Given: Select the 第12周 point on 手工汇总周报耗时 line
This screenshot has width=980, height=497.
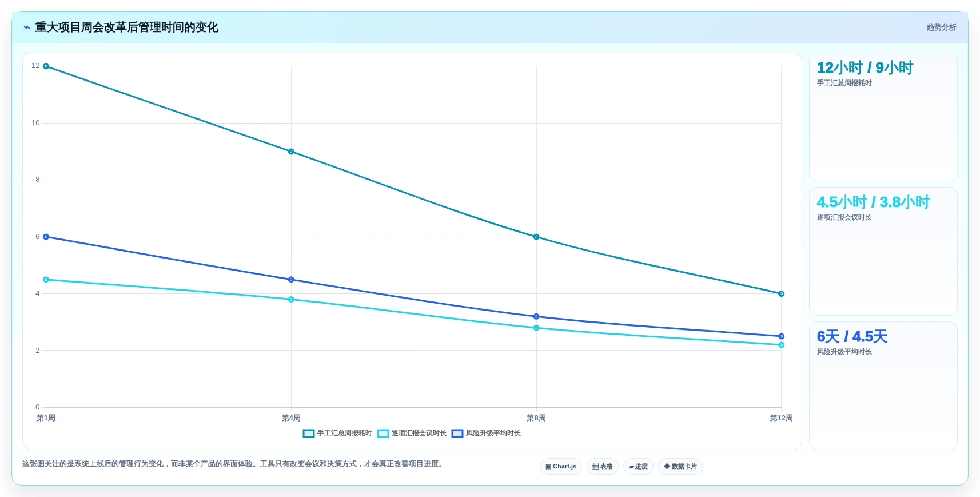Looking at the screenshot, I should (782, 294).
